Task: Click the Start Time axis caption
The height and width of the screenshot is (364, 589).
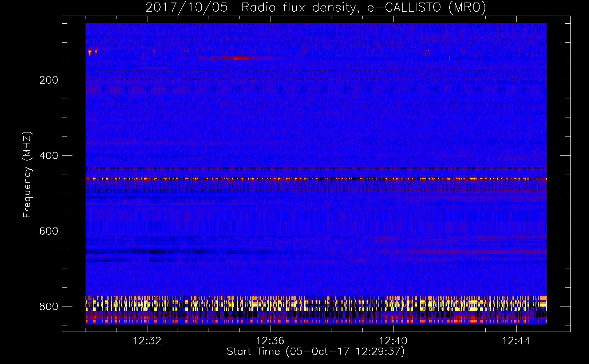Action: 316,352
